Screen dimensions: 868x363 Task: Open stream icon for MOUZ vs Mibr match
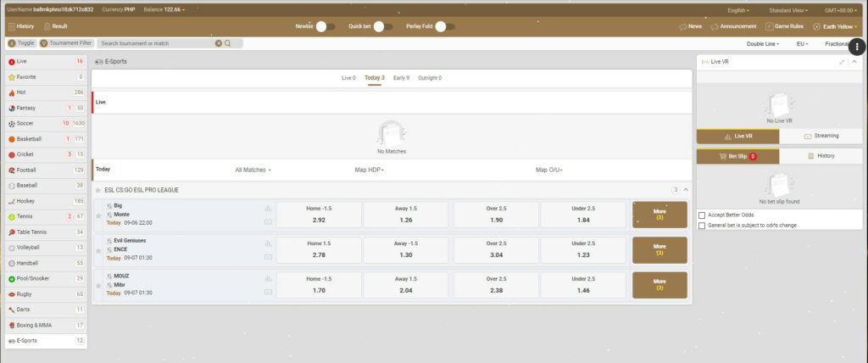tap(269, 292)
